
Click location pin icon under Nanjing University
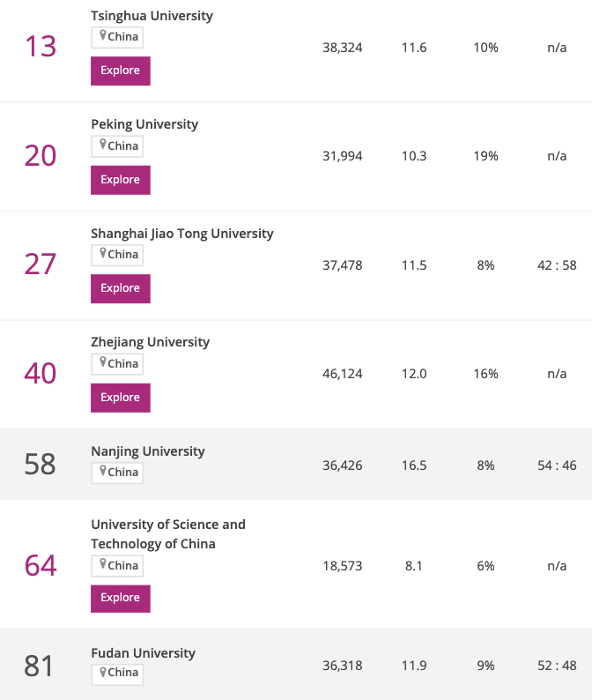point(103,471)
